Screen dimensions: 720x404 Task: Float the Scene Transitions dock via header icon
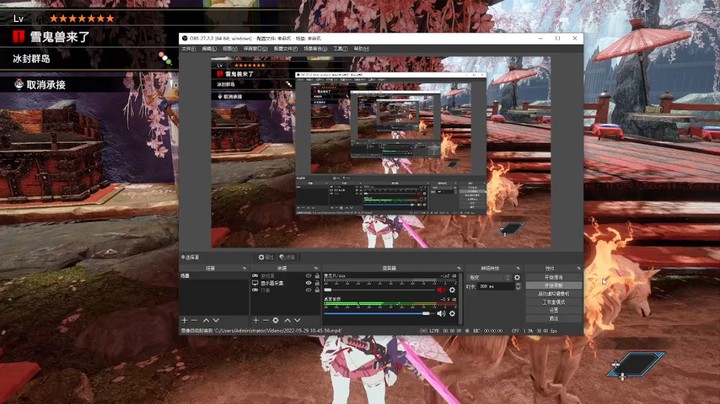coord(518,268)
